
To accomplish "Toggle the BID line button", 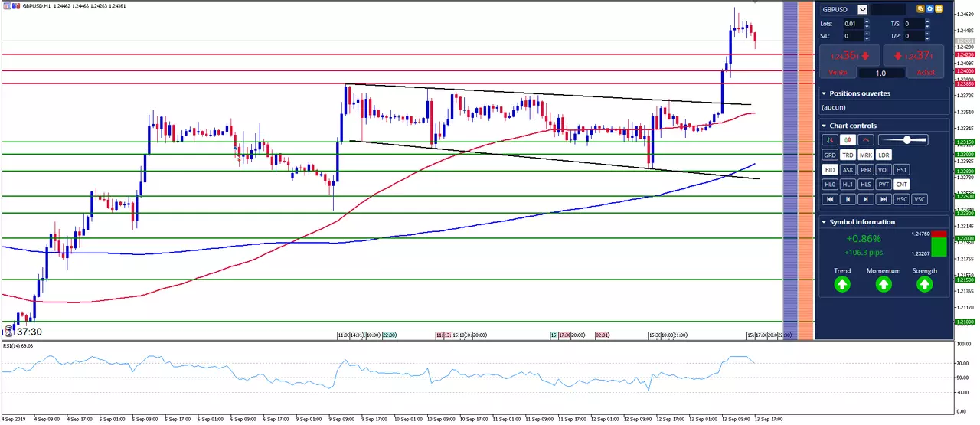I will click(x=830, y=170).
